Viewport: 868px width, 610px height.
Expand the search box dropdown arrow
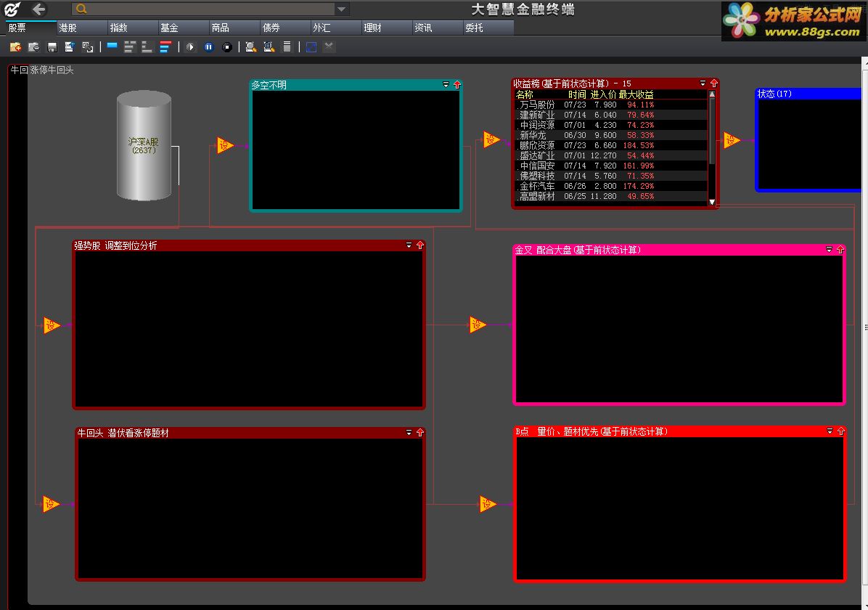[x=342, y=9]
